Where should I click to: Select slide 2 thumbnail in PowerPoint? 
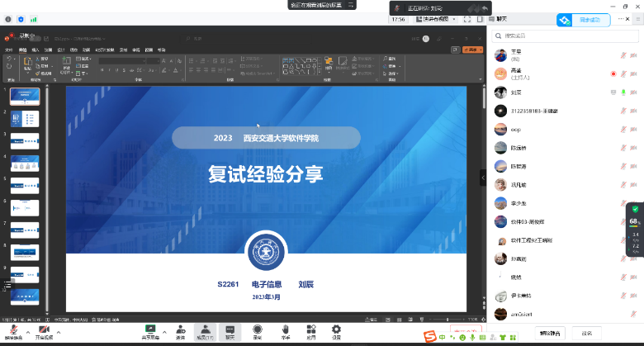pyautogui.click(x=25, y=119)
